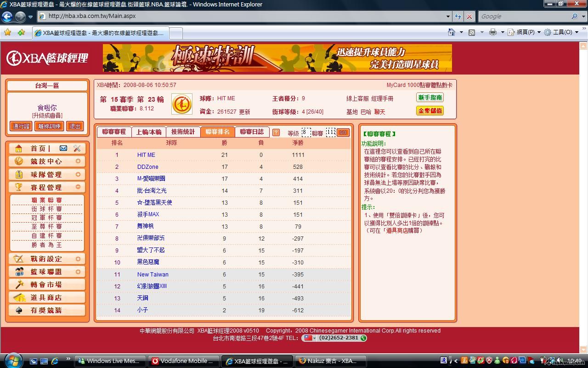Expand the 競技中心 menu section

click(x=78, y=161)
